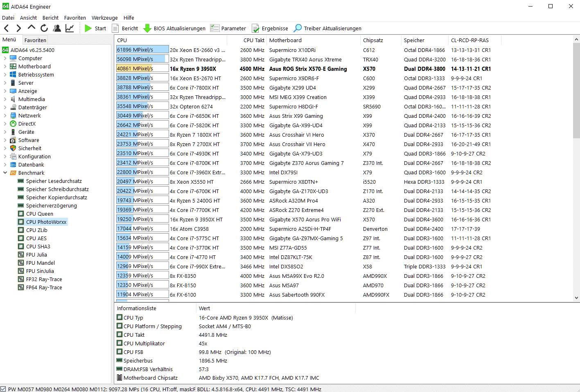Image resolution: width=580 pixels, height=392 pixels.
Task: Toggle the status bar checkbox beside PW M0057
Action: [3, 389]
